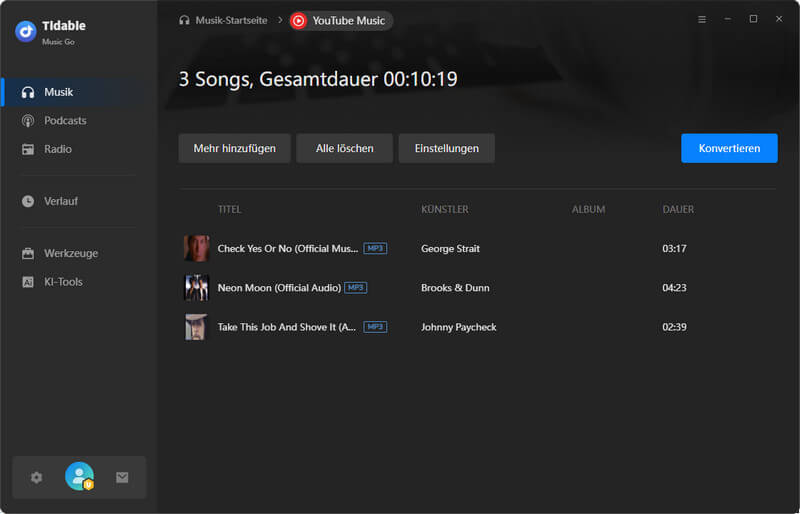Click duration 03:17

(x=674, y=249)
